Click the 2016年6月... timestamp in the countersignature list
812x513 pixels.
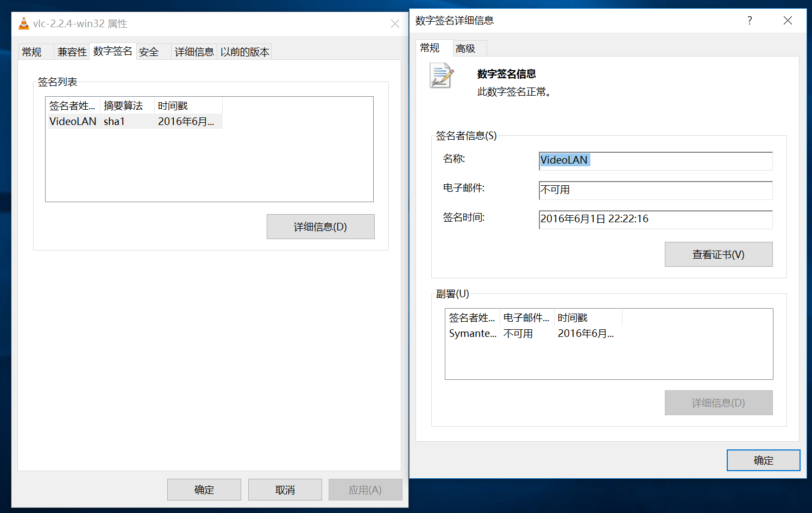click(586, 333)
